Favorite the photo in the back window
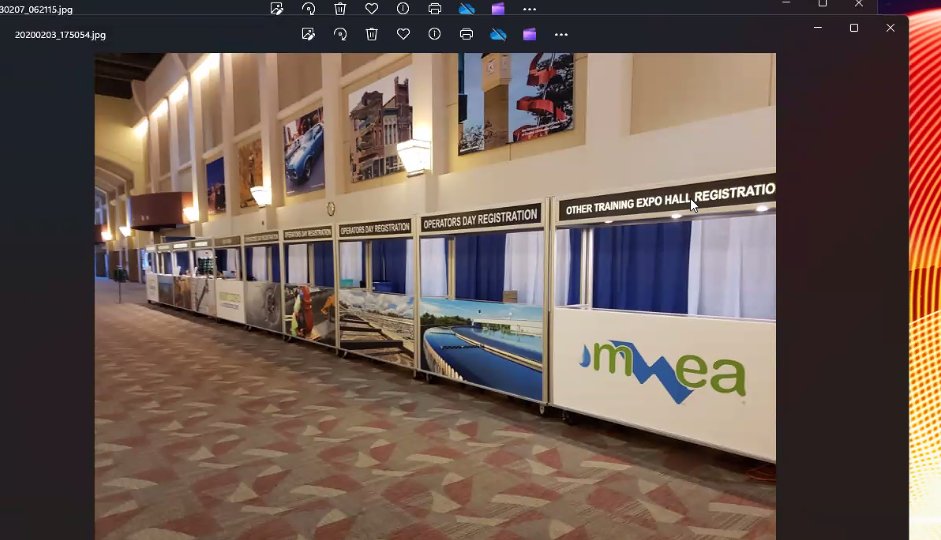This screenshot has width=941, height=540. [371, 8]
